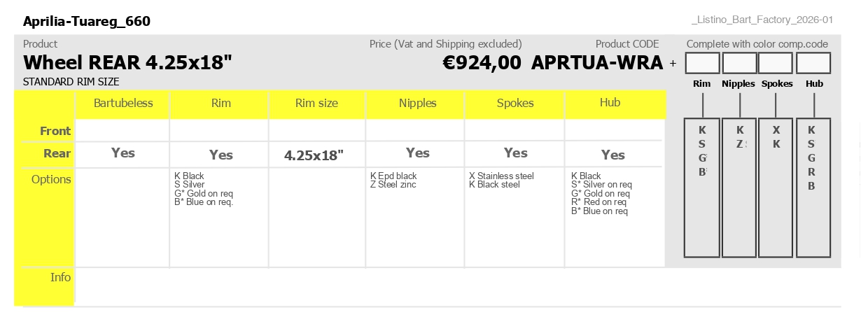Click the 4.25x18" rear rim size cell
This screenshot has width=868, height=331.
tap(314, 155)
